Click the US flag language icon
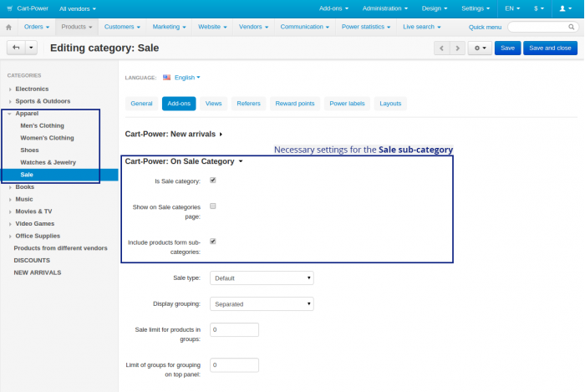 tap(166, 77)
